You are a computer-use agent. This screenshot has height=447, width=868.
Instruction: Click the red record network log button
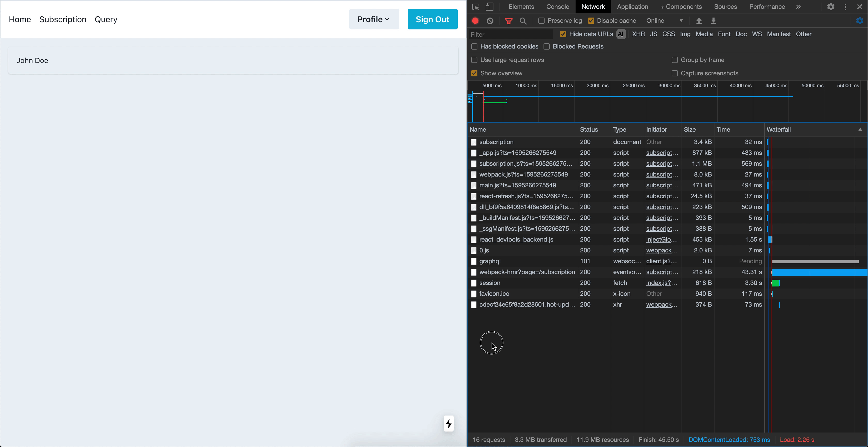pyautogui.click(x=475, y=21)
